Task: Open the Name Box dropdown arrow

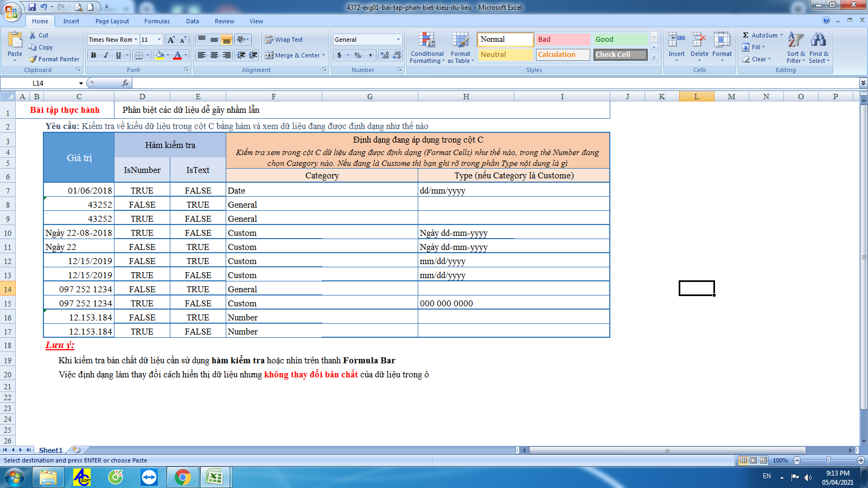Action: click(x=81, y=83)
